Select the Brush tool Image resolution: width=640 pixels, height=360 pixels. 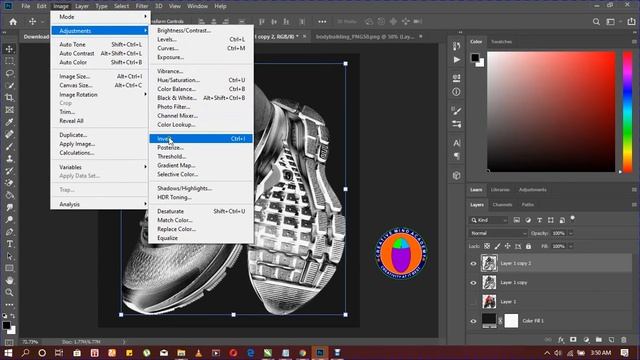click(9, 147)
